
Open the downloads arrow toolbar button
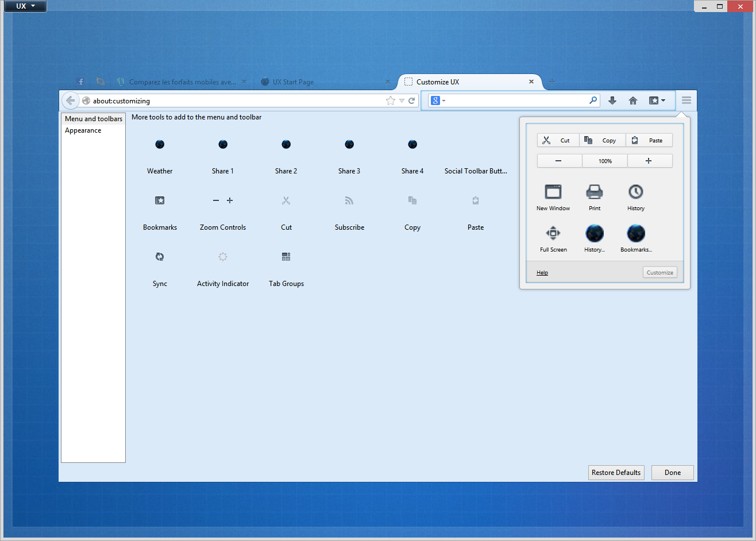click(x=612, y=101)
